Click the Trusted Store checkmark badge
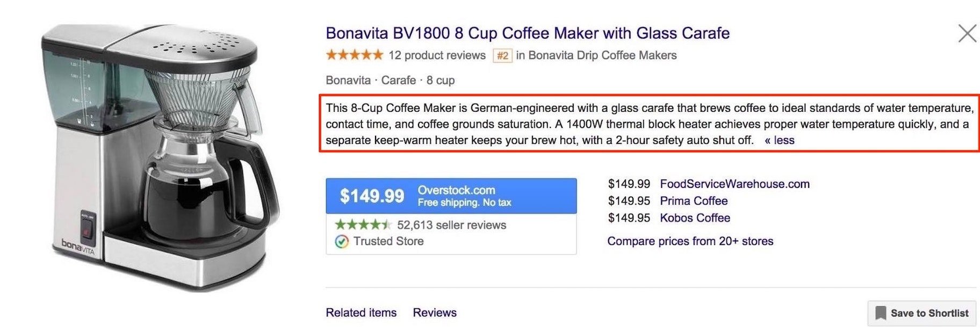The height and width of the screenshot is (332, 980). (342, 242)
